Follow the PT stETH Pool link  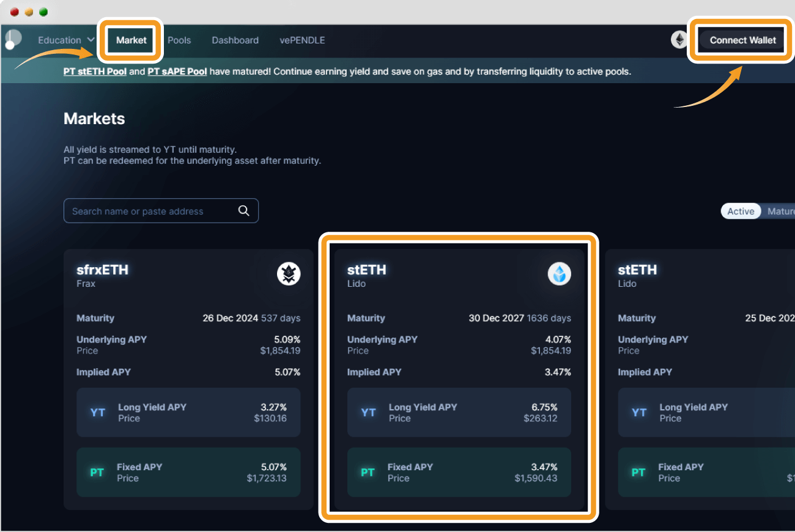pos(95,72)
